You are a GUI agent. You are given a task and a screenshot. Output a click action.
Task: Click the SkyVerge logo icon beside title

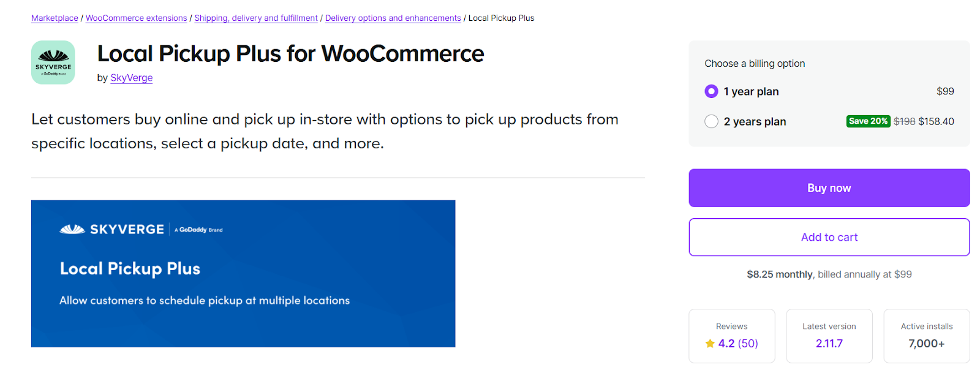pyautogui.click(x=53, y=62)
